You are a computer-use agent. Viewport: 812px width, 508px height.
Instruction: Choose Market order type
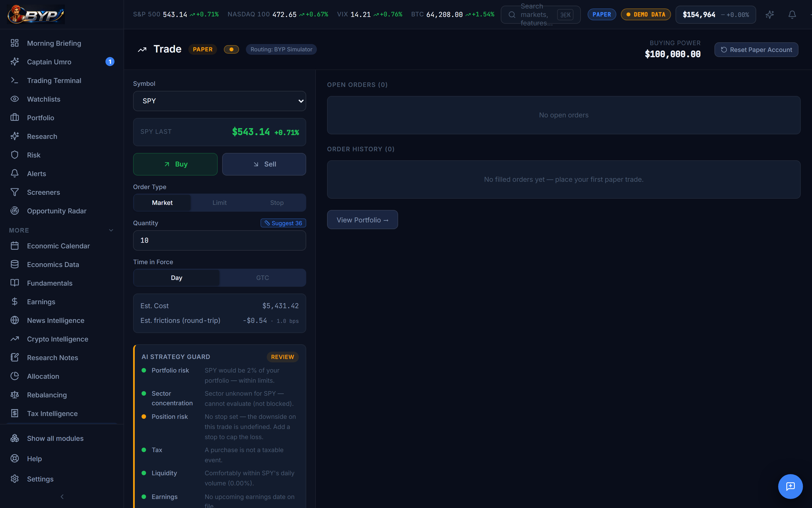(162, 203)
